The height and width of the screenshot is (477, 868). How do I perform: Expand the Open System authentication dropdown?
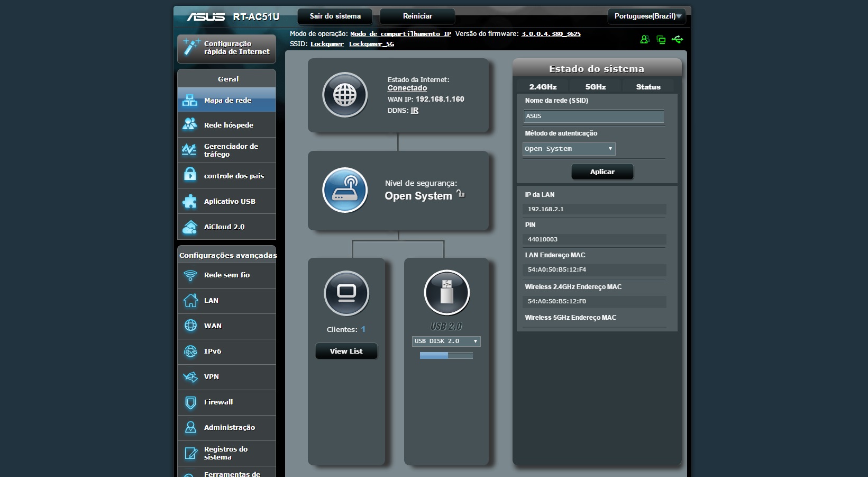(569, 149)
